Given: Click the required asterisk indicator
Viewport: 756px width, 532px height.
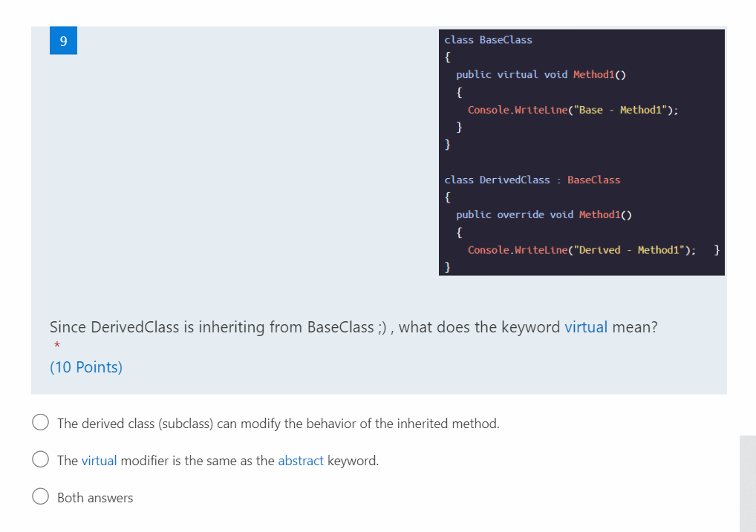Looking at the screenshot, I should 56,346.
